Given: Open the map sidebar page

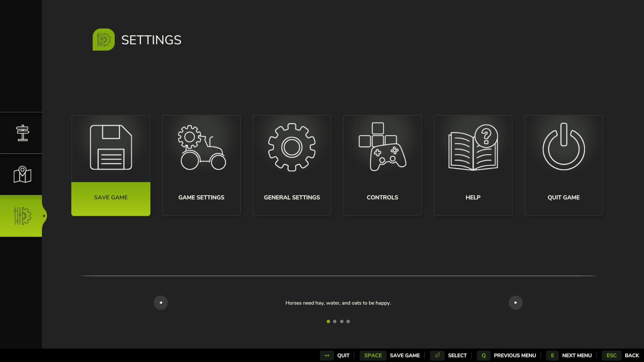Looking at the screenshot, I should click(22, 175).
